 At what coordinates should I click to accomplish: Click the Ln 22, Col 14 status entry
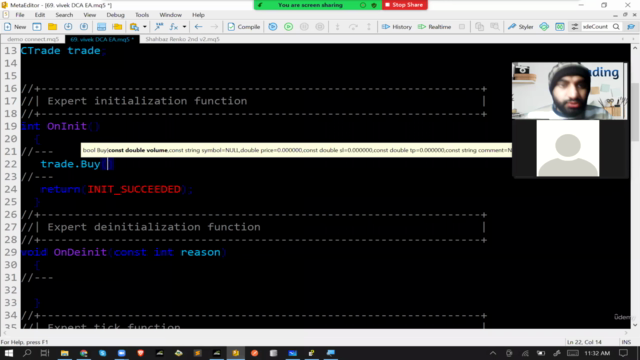tap(584, 342)
